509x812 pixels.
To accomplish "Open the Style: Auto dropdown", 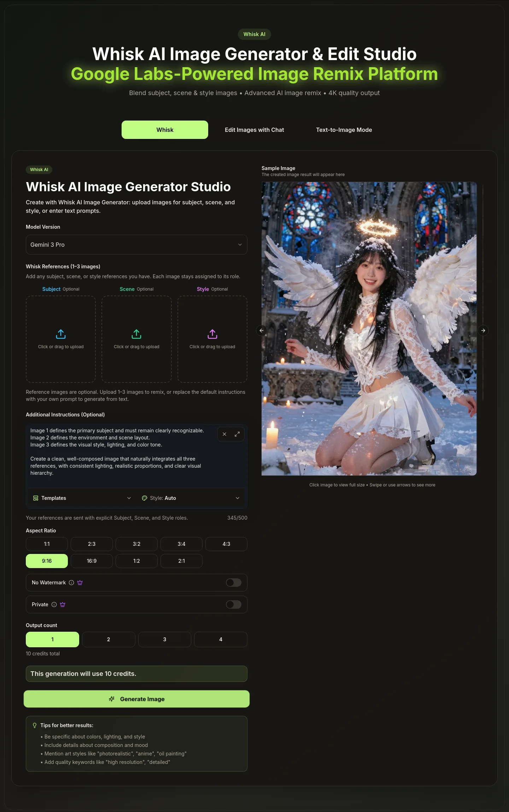I will pos(191,498).
